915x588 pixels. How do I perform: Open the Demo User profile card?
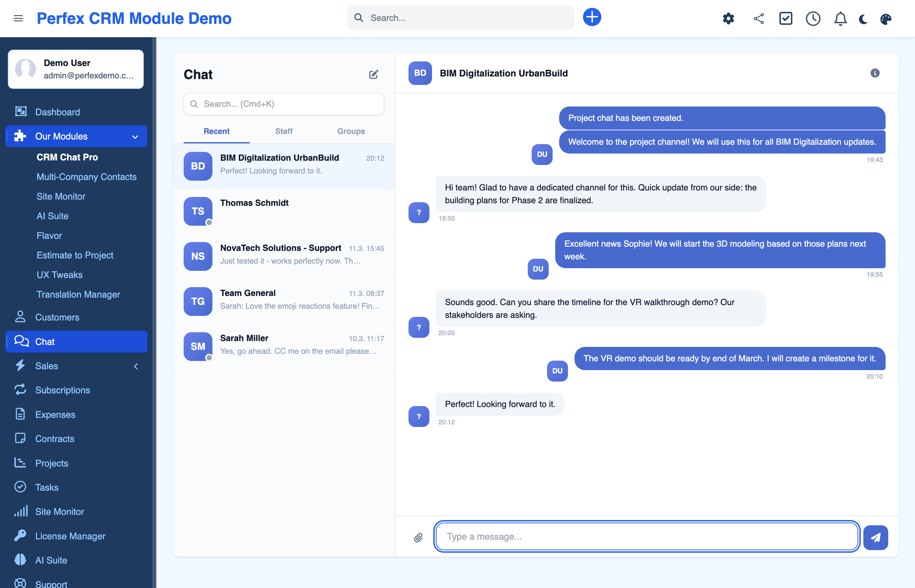coord(76,69)
